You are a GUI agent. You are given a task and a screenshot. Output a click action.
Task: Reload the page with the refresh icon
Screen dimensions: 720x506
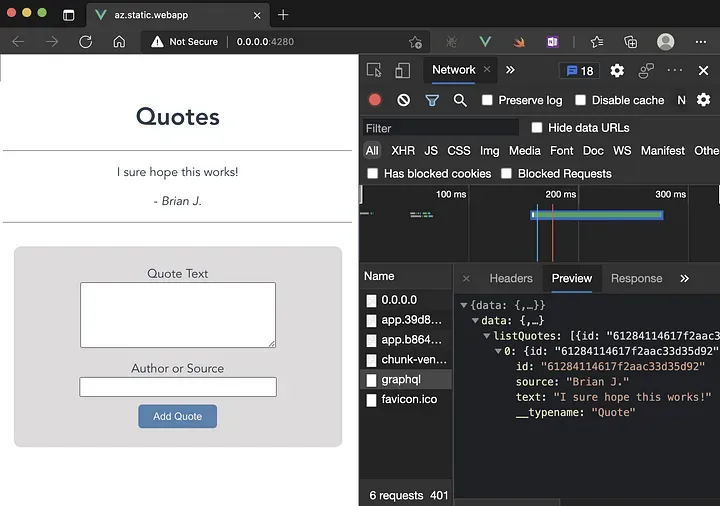click(x=85, y=42)
